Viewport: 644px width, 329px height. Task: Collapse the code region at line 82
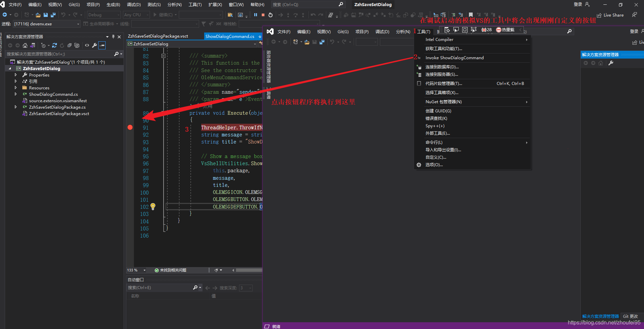pyautogui.click(x=163, y=56)
